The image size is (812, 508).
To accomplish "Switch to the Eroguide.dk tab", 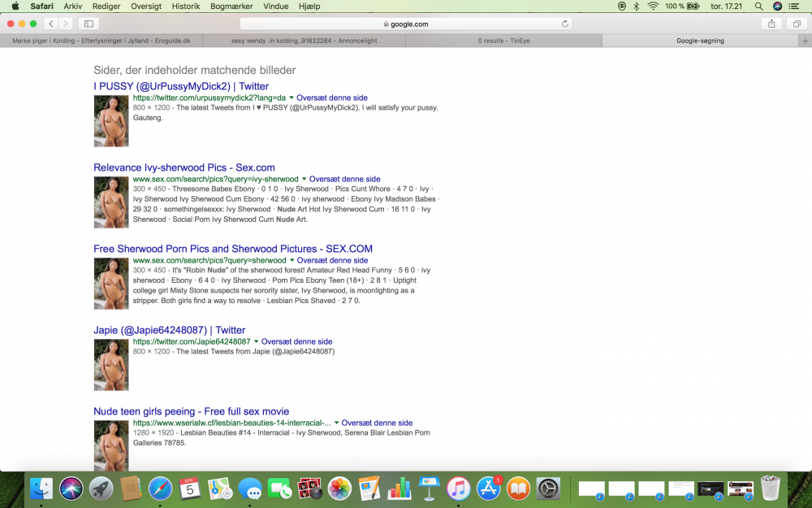I will click(101, 41).
